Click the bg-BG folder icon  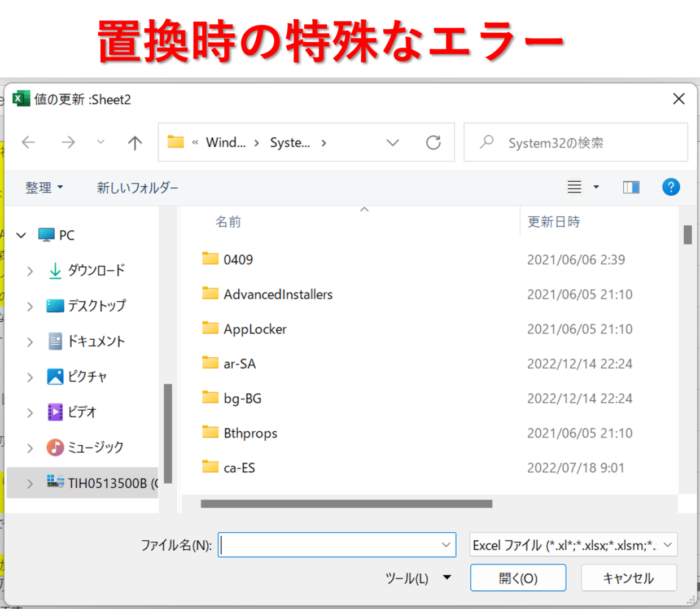[210, 397]
